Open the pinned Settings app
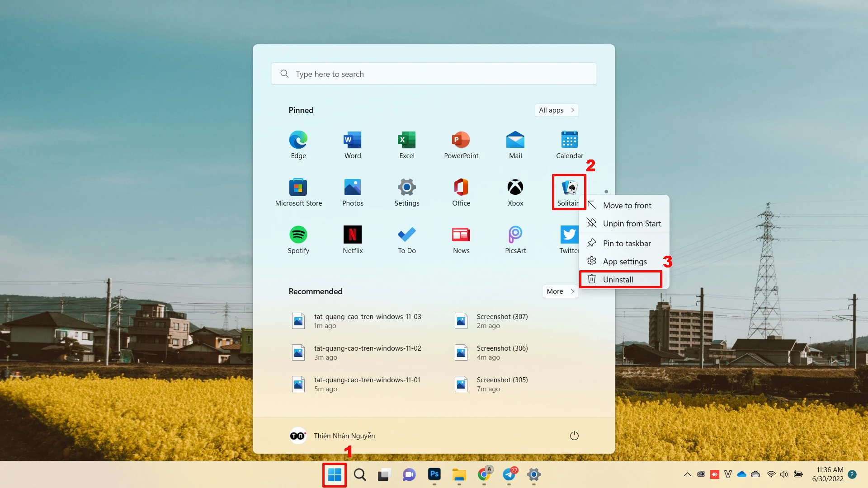The height and width of the screenshot is (488, 868). coord(407,192)
